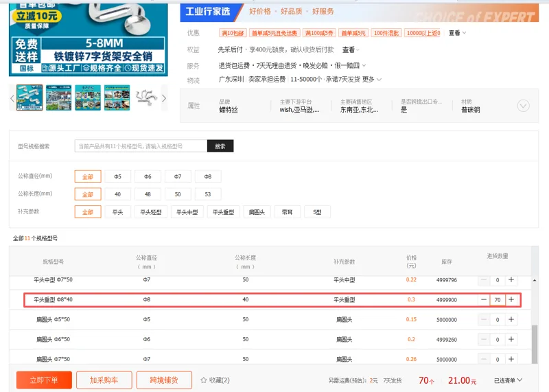Decrease quantity for 扁圆头 Φ6*50
The image size is (549, 392).
pyautogui.click(x=484, y=339)
